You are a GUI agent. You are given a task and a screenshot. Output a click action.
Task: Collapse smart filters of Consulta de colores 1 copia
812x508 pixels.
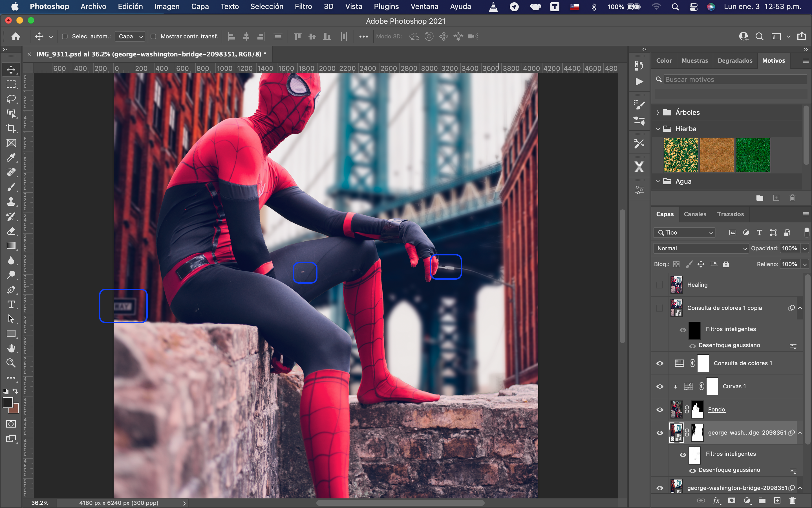pyautogui.click(x=800, y=308)
